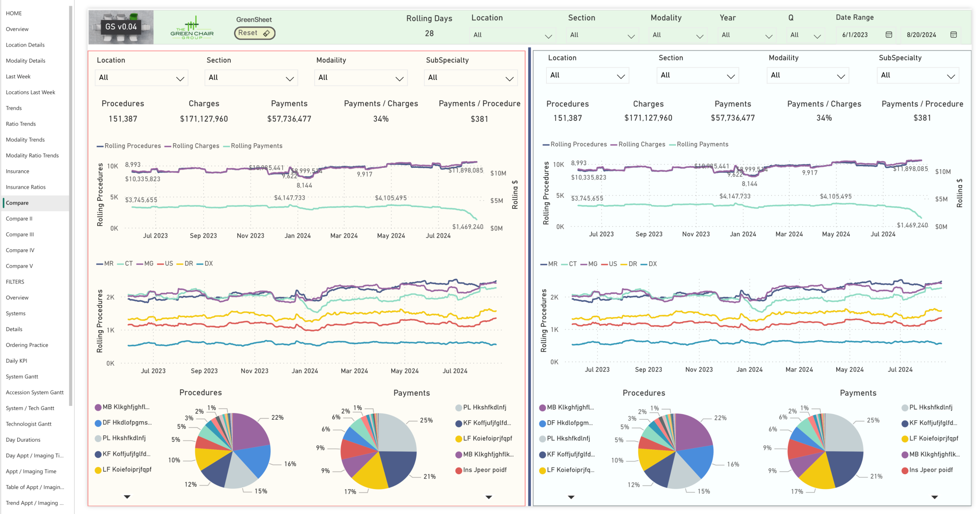Screen dimensions: 980x514
Task: Expand the top bar Year dropdown
Action: 746,35
